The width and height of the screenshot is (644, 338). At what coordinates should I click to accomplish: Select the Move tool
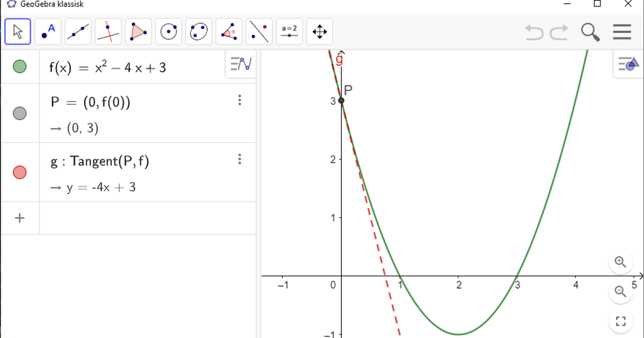(x=17, y=32)
